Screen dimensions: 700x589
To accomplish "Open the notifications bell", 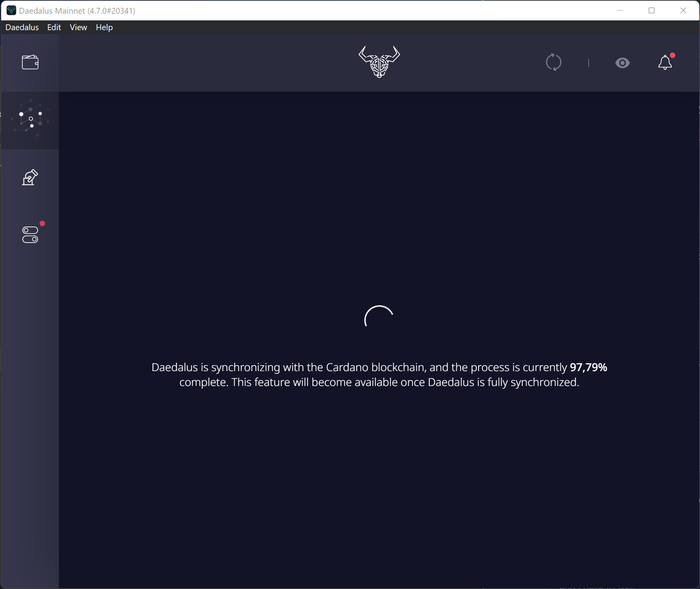I will (665, 63).
